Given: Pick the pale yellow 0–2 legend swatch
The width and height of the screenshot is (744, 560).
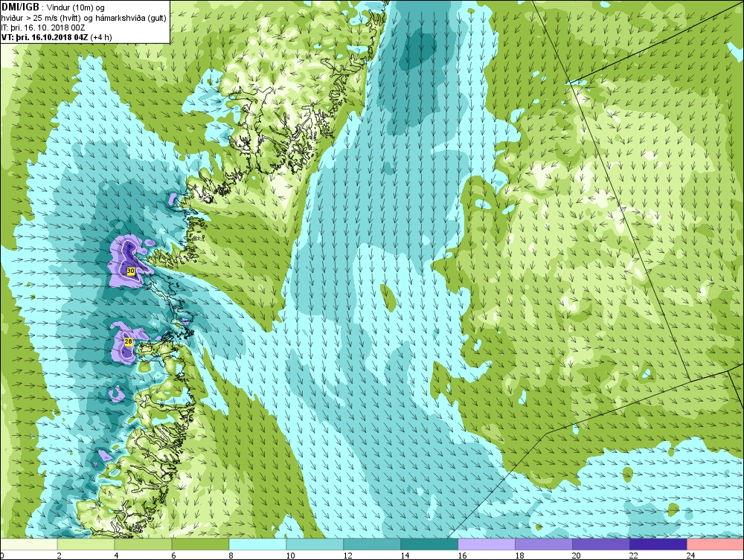Looking at the screenshot, I should [28, 544].
